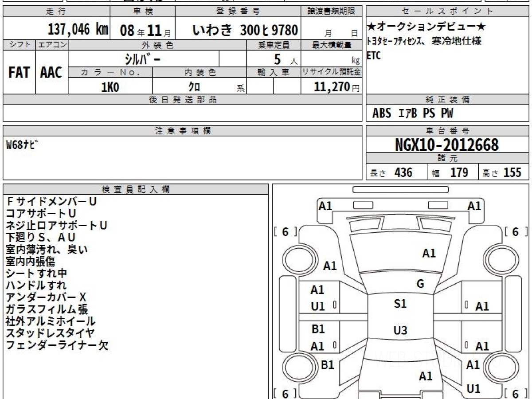
Task: Select the FAT transmission value
Action: tap(19, 73)
